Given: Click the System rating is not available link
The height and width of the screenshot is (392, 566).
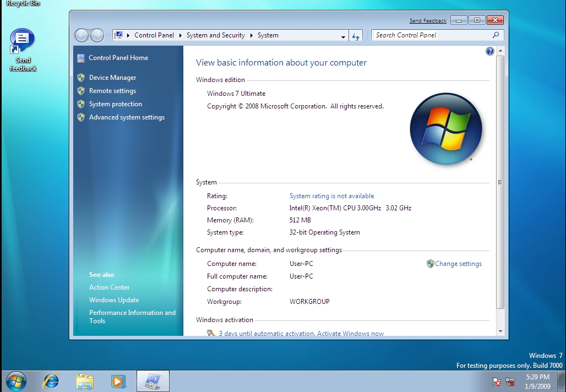Looking at the screenshot, I should (x=331, y=195).
